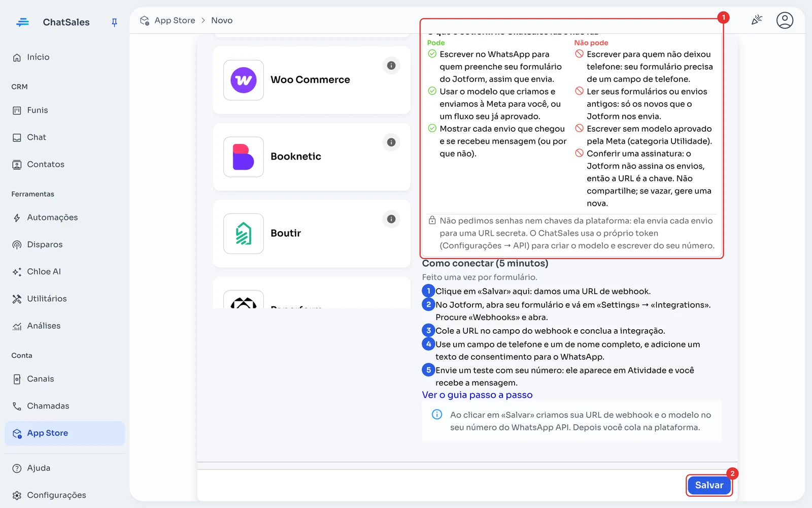Click the Novo breadcrumb
Viewport: 812px width, 508px height.
[222, 20]
